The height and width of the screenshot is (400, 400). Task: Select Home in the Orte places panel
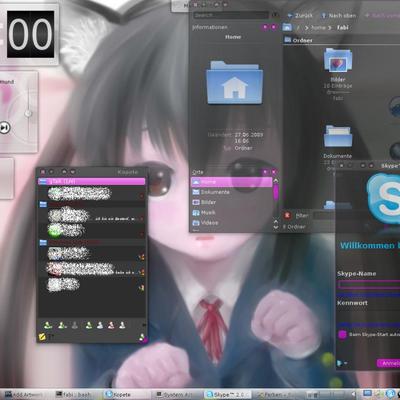[x=232, y=182]
